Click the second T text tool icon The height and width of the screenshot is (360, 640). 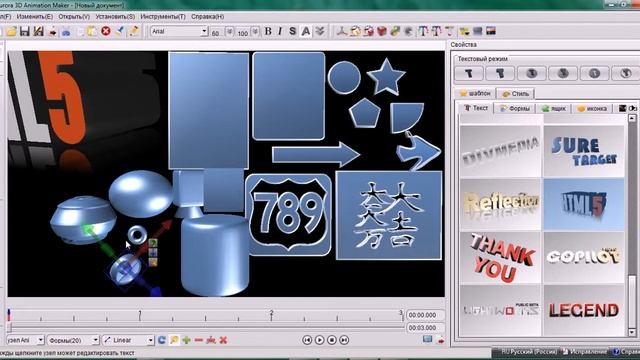pos(436,31)
